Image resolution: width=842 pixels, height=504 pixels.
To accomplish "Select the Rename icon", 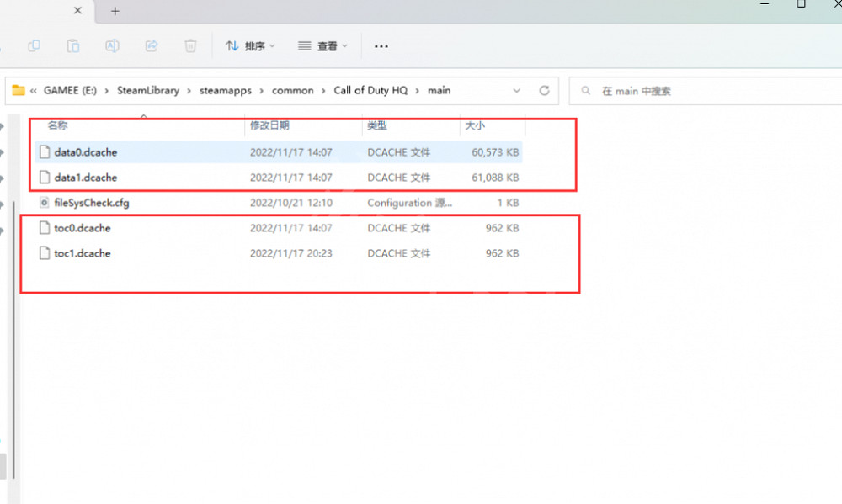I will [x=112, y=46].
